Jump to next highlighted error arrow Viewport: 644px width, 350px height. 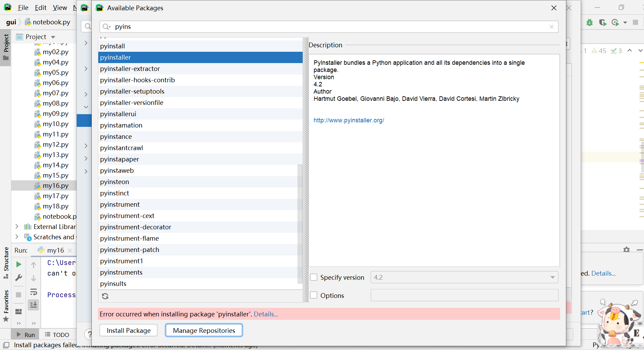[x=640, y=51]
